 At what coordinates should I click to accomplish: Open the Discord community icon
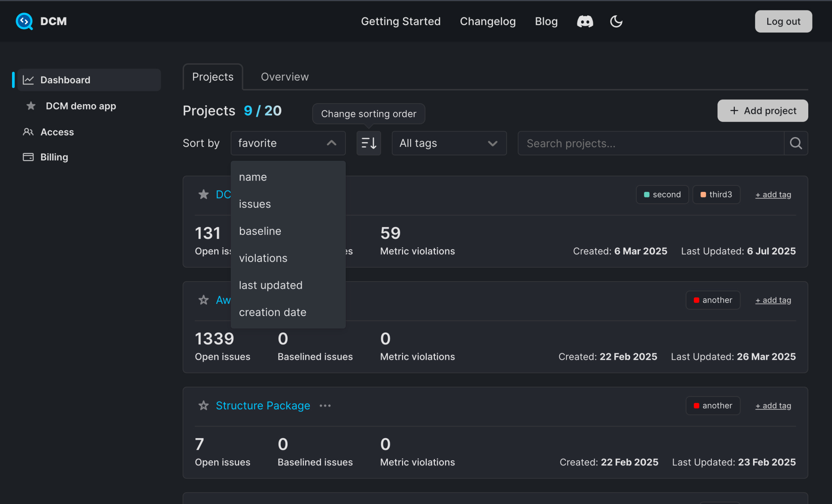[x=585, y=21]
